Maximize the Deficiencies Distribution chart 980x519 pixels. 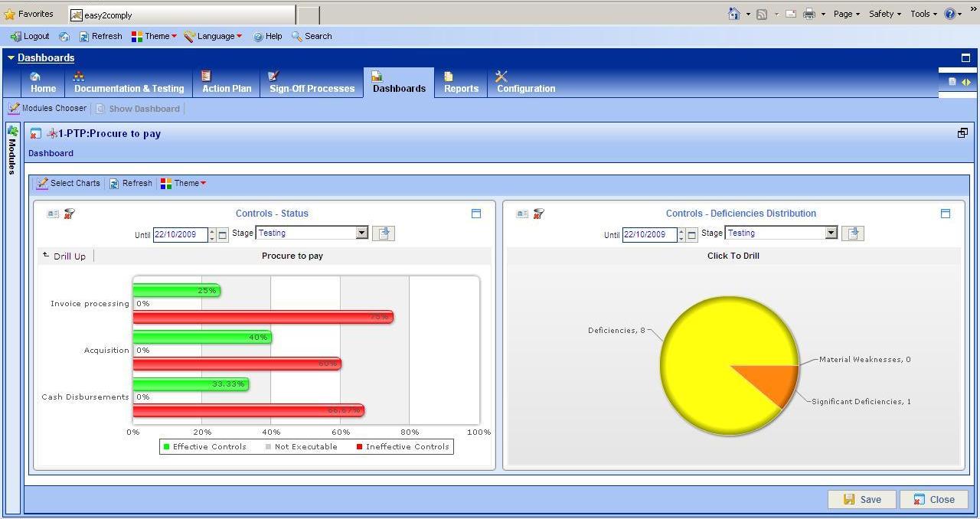pos(946,214)
